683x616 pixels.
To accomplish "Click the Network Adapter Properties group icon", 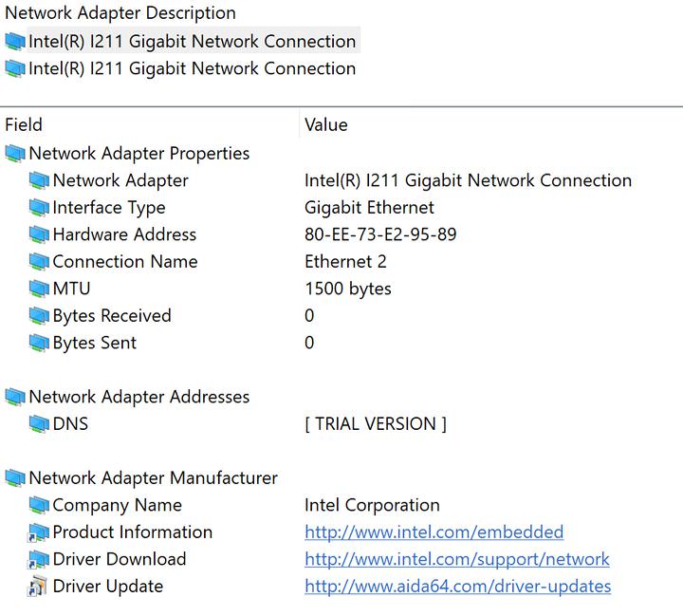I will 15,154.
